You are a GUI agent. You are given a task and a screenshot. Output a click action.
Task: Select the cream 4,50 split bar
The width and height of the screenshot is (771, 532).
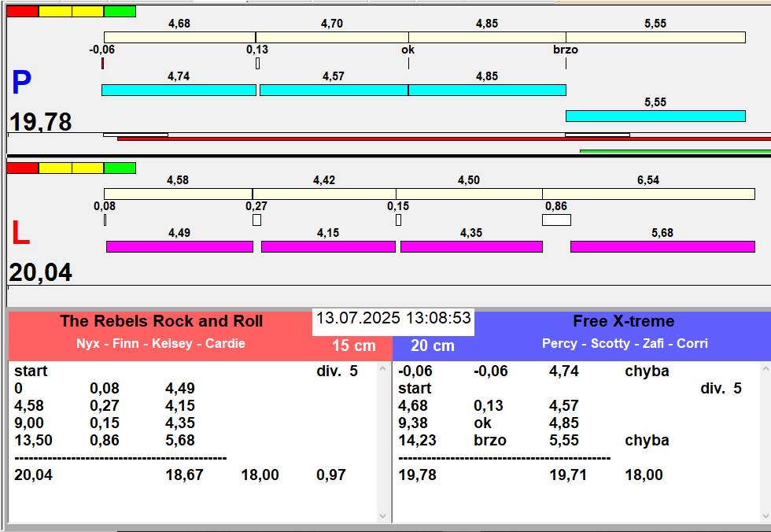470,194
